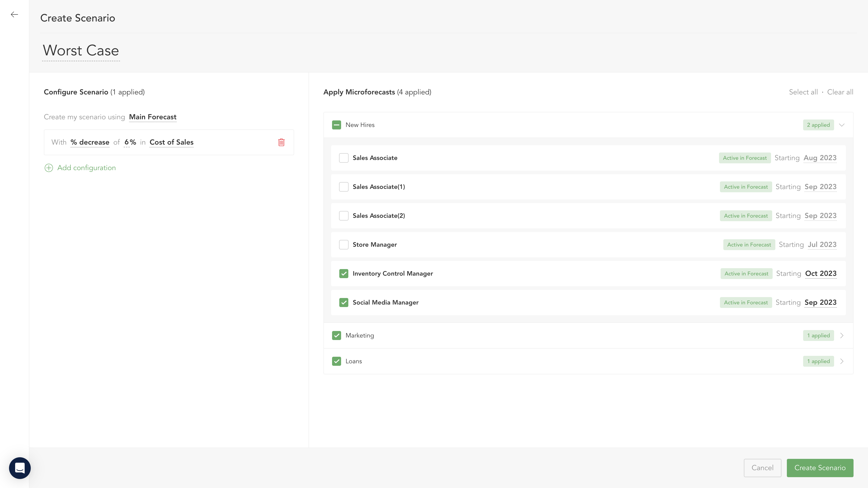Click Clear all microforecasts

pyautogui.click(x=840, y=92)
